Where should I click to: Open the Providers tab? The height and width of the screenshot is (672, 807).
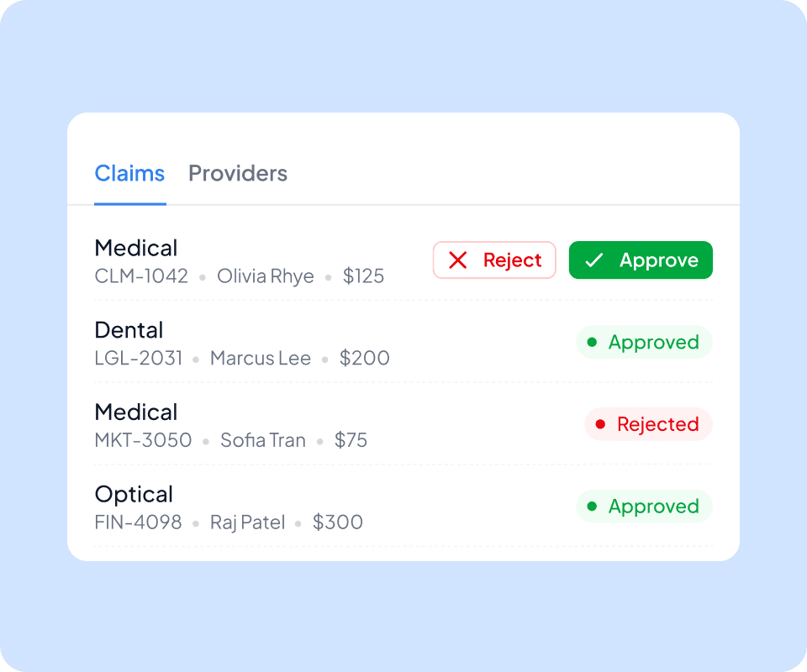(x=238, y=174)
